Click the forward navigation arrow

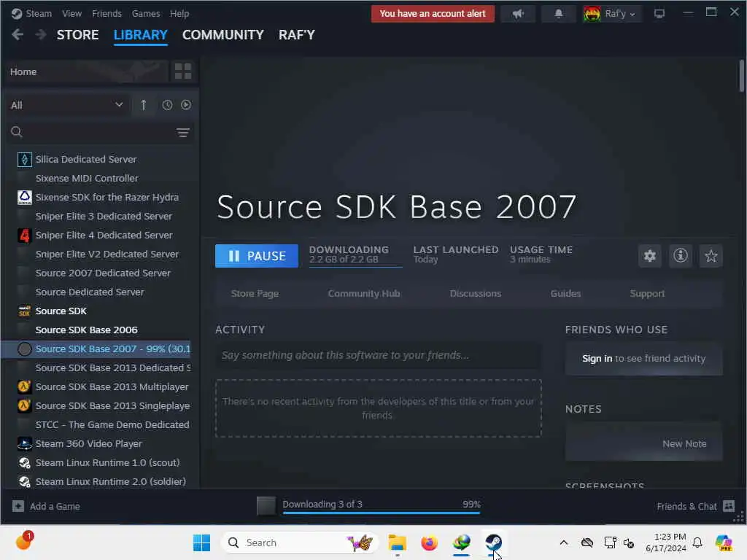[x=41, y=35]
